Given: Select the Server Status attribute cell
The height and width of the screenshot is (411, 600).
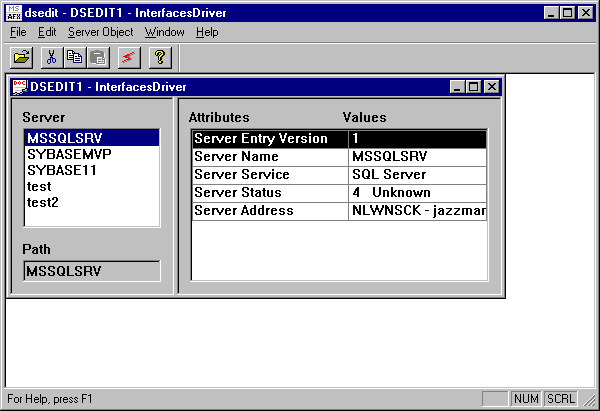Looking at the screenshot, I should tap(270, 193).
